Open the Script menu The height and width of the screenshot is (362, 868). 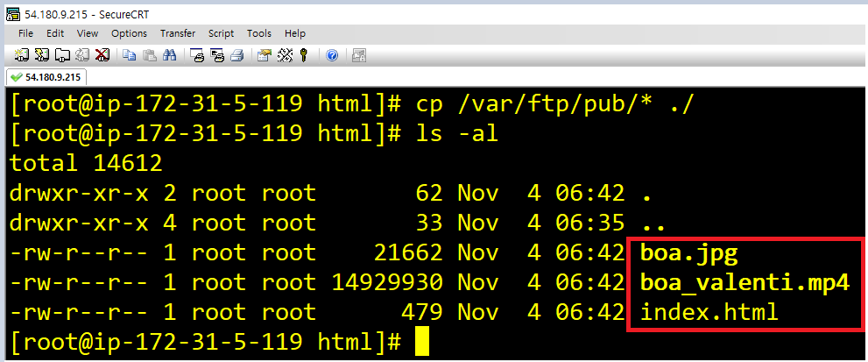click(221, 33)
